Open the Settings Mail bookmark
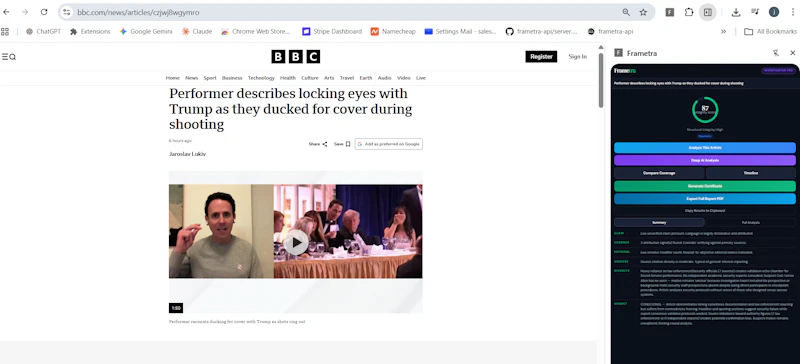The height and width of the screenshot is (364, 800). [x=460, y=32]
